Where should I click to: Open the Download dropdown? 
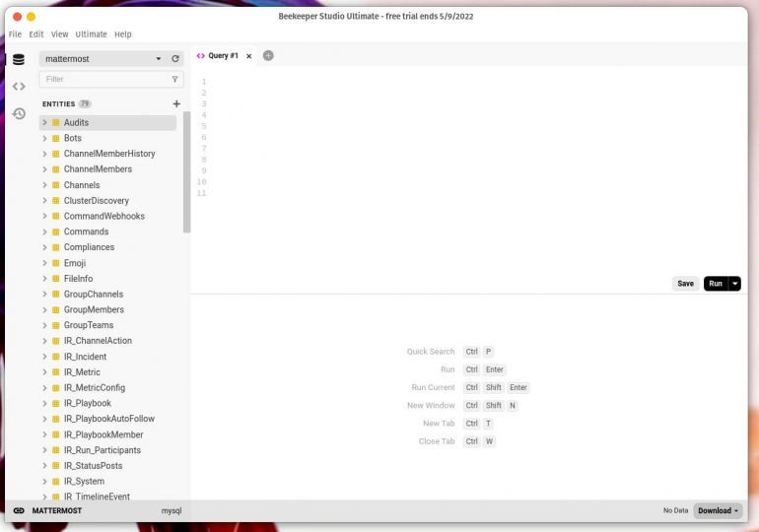click(x=718, y=510)
